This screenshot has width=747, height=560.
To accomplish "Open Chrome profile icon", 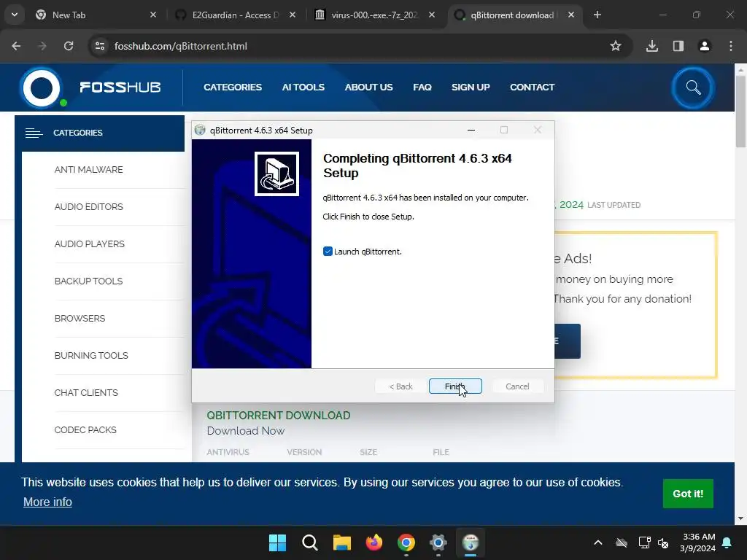I will point(705,46).
